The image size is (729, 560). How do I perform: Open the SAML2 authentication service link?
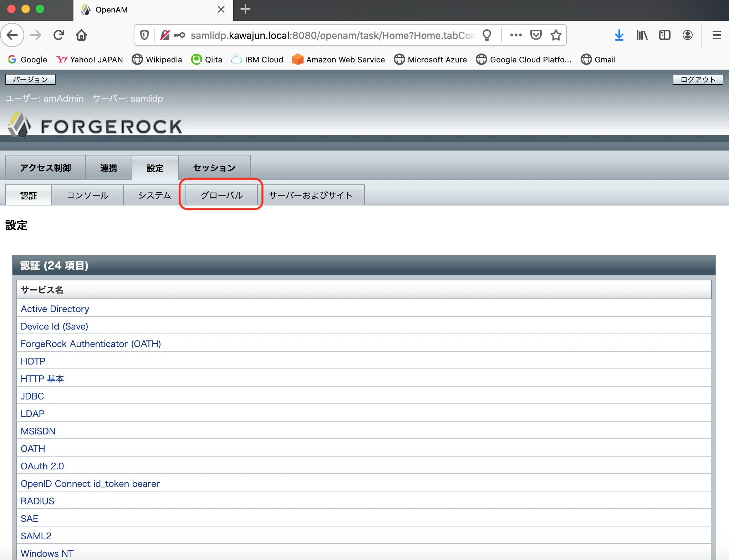coord(36,536)
